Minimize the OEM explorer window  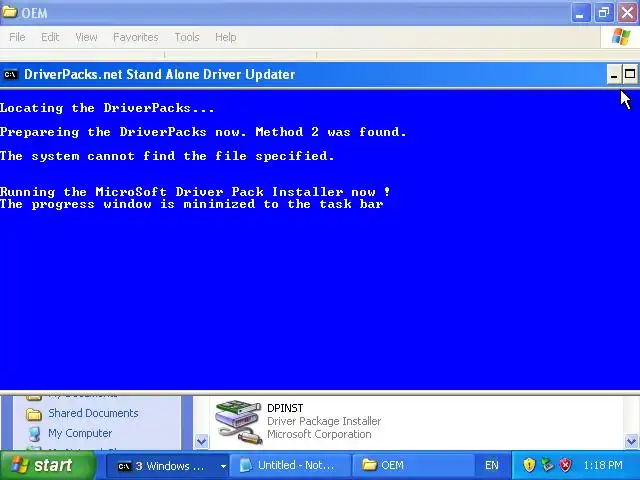580,13
